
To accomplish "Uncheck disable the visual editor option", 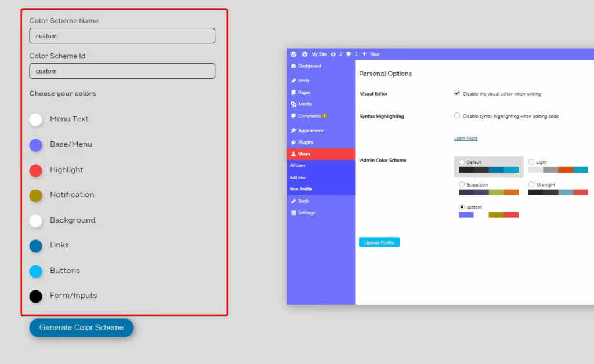I will 457,93.
